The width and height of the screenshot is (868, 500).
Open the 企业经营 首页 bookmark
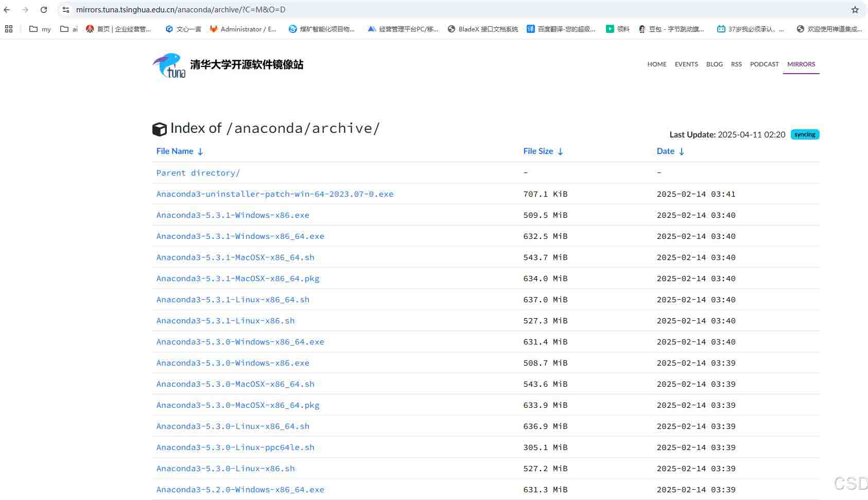[118, 29]
